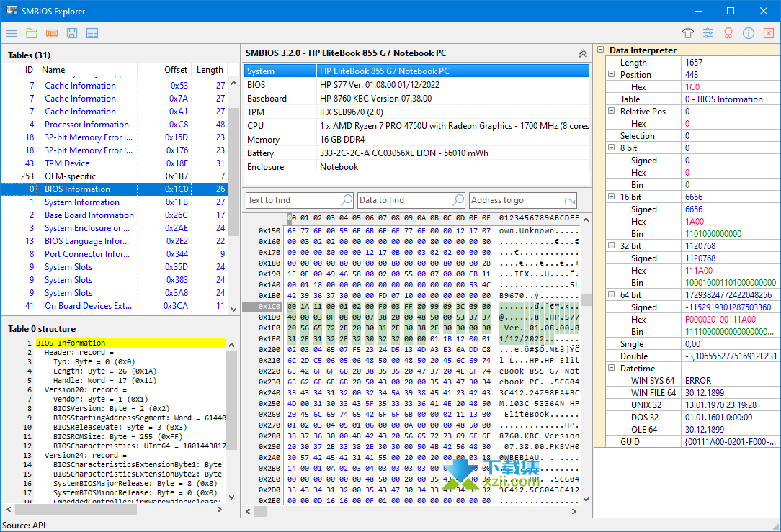Screen dimensions: 781x532
Task: Click the red boxed X toolbar icon
Action: tap(769, 33)
